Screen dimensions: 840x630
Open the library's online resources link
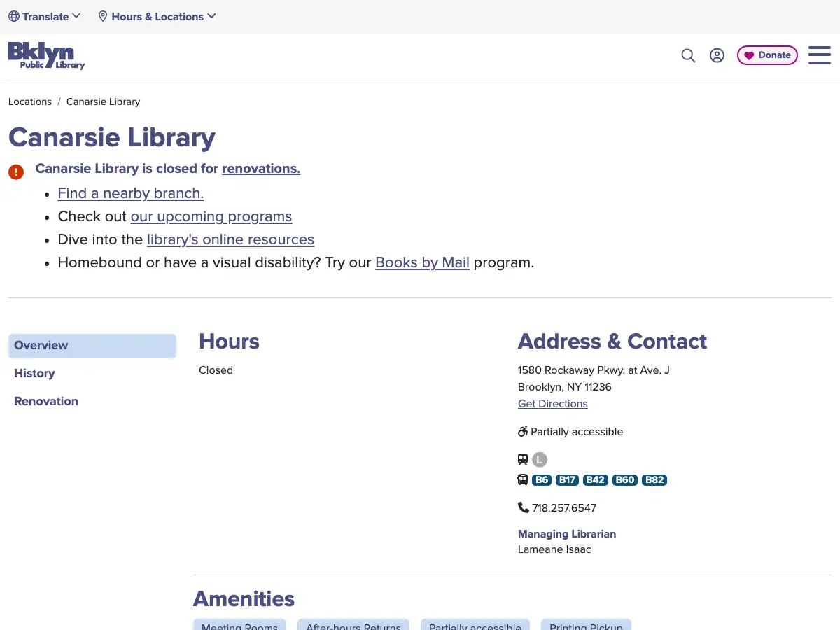[x=230, y=239]
